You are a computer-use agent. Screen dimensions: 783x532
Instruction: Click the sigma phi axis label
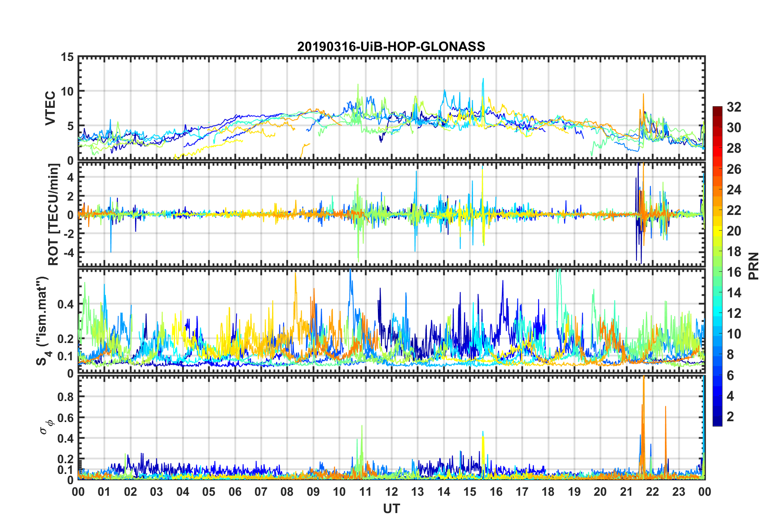click(x=46, y=427)
